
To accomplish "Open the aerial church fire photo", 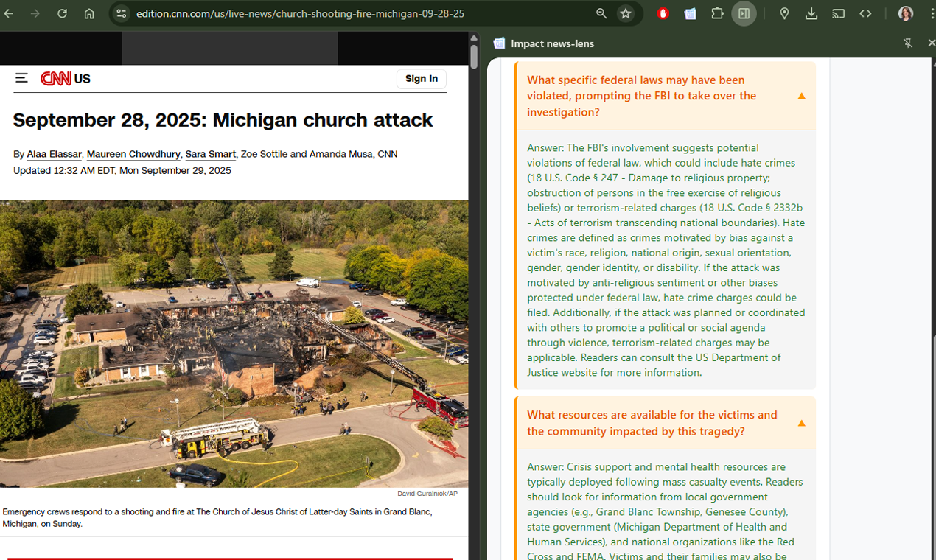I will (234, 343).
